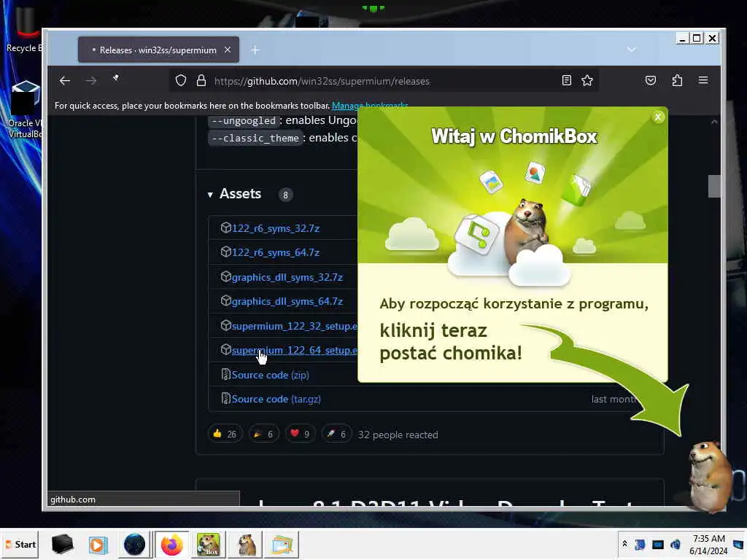Open the ChomikBox taskbar icon

[208, 544]
